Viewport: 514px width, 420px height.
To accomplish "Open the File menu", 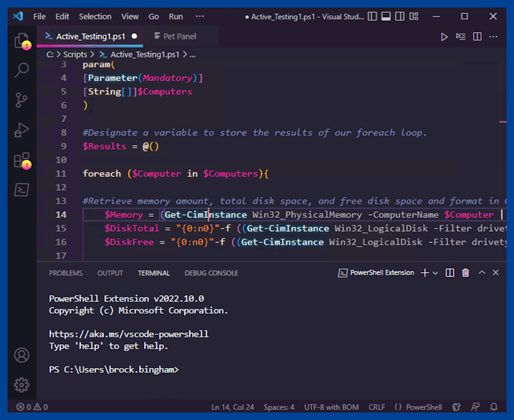I will pyautogui.click(x=39, y=16).
